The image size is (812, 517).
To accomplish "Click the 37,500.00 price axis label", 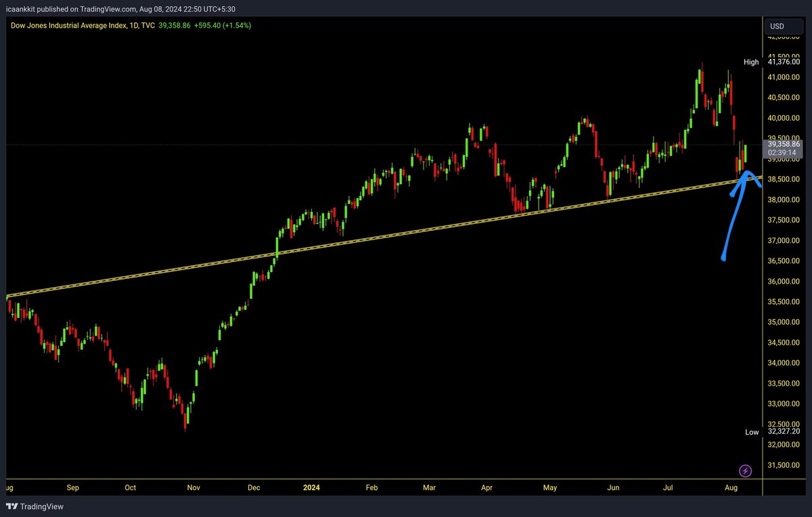I will click(784, 221).
